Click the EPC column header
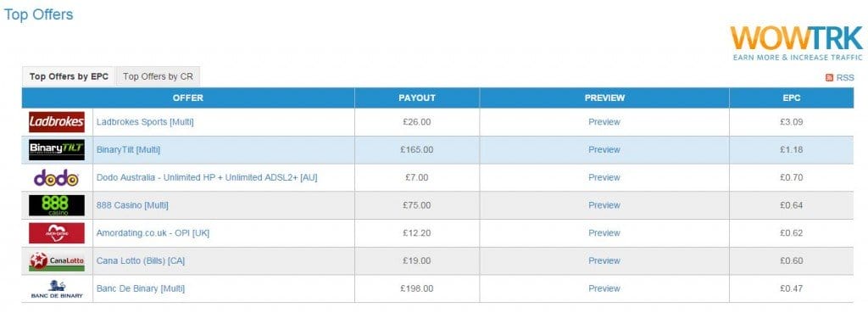 792,98
